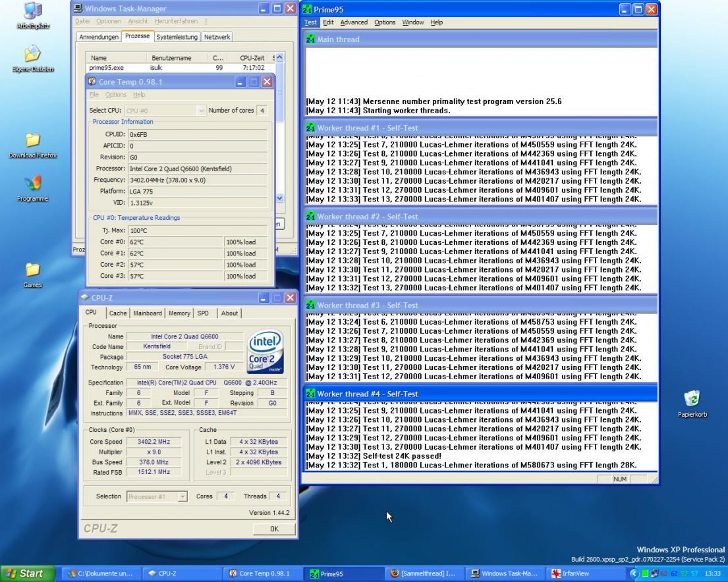
Task: Open CPU-Z About tab
Action: [229, 313]
